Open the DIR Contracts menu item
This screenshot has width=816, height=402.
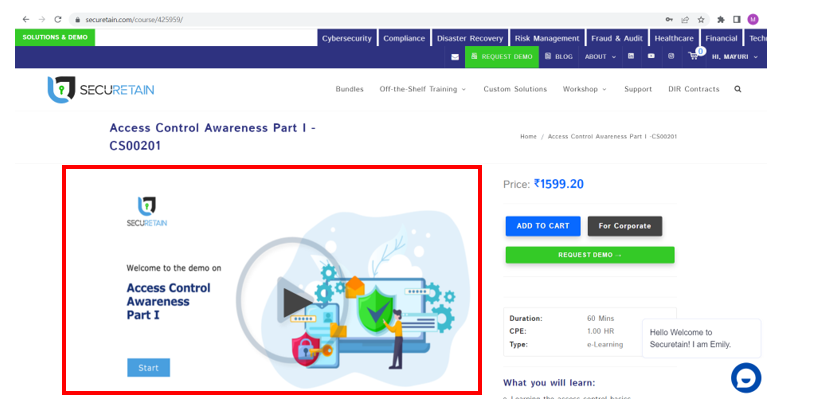(x=694, y=89)
